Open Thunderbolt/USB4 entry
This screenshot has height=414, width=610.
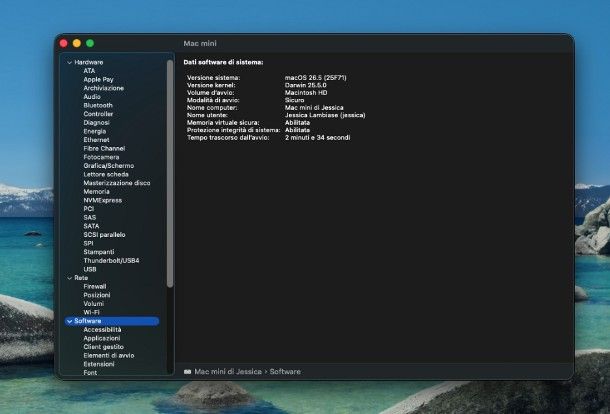click(x=111, y=260)
